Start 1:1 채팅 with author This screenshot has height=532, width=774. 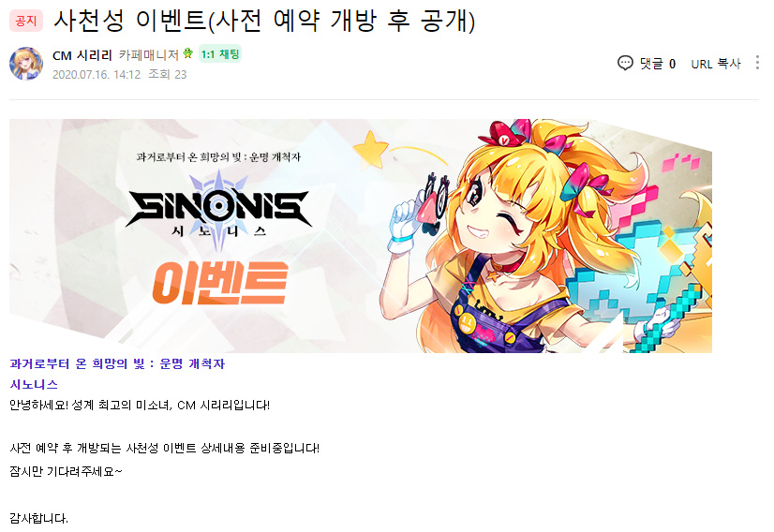(x=220, y=54)
